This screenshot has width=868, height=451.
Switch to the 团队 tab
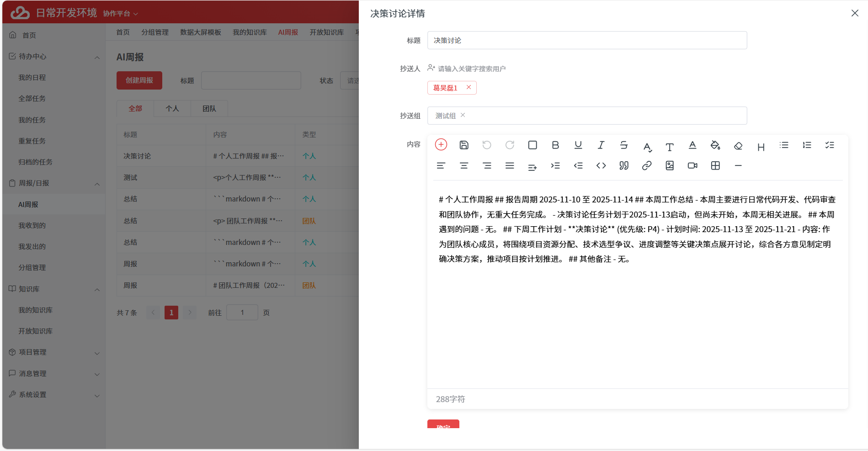(209, 108)
